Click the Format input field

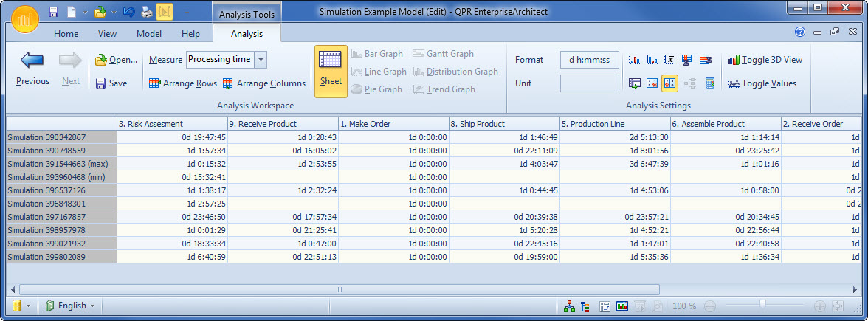pyautogui.click(x=589, y=60)
